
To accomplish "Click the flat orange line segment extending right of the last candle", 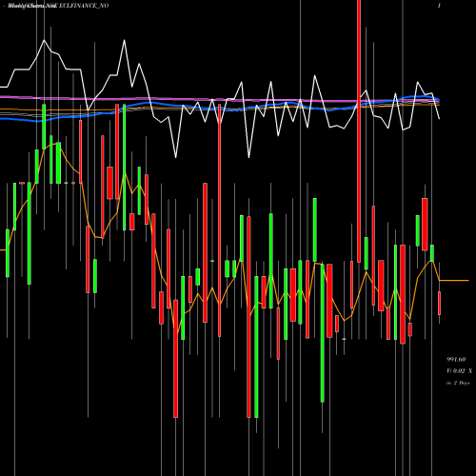I will coord(454,281).
